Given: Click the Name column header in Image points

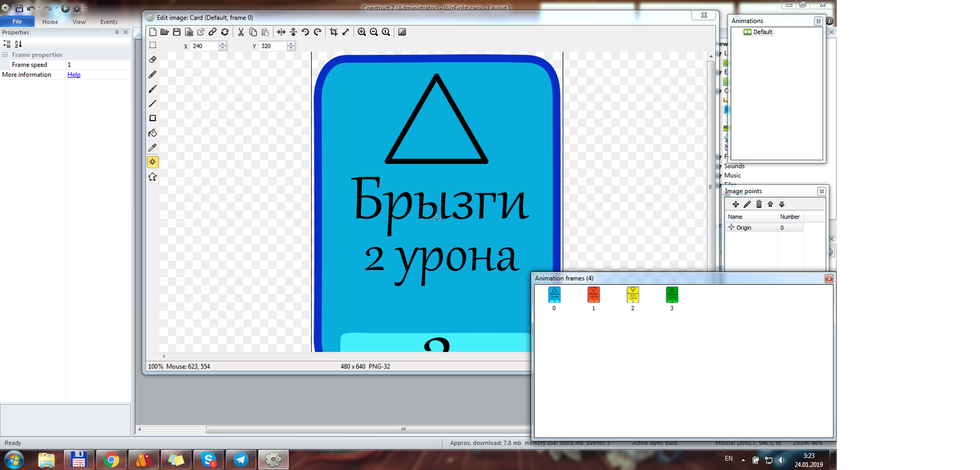Looking at the screenshot, I should click(x=752, y=217).
